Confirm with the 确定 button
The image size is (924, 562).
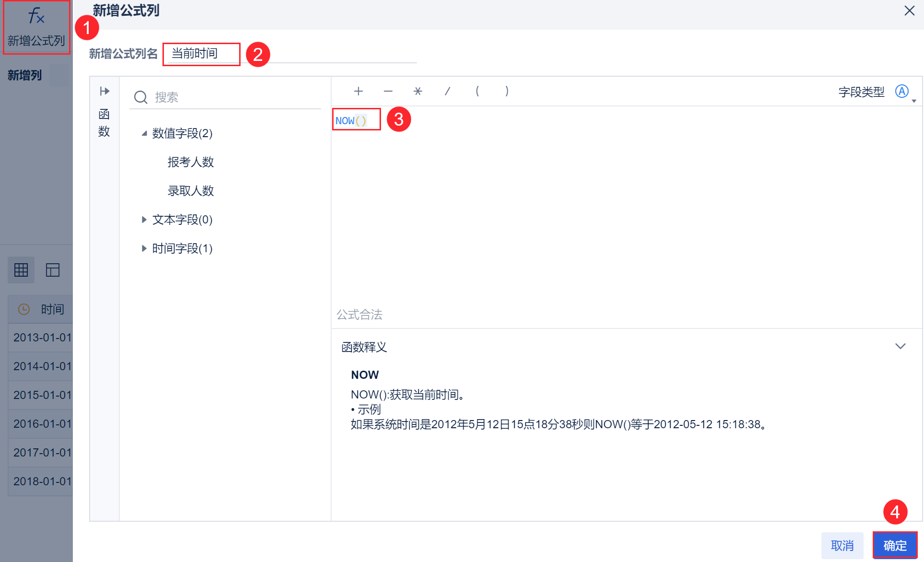[895, 546]
